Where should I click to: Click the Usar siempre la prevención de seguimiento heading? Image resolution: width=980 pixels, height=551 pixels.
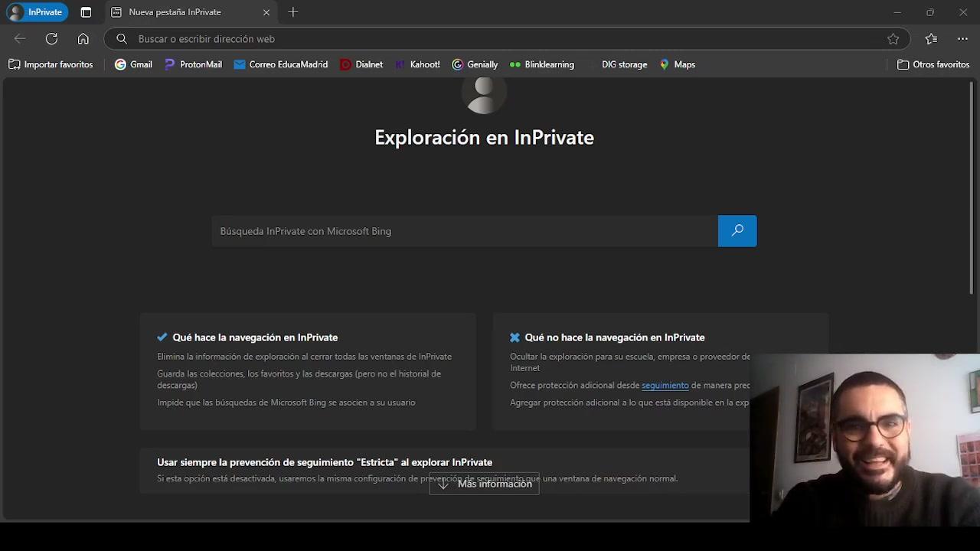point(325,462)
